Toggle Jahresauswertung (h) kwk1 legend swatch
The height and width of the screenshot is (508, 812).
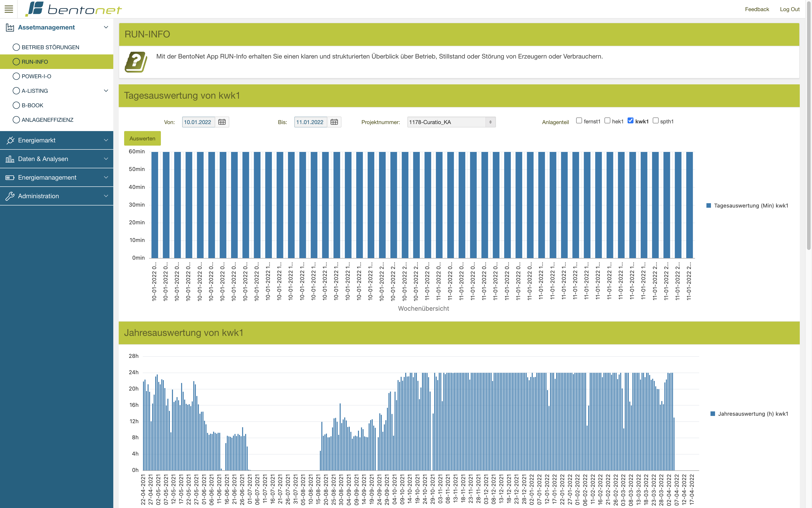(x=713, y=414)
